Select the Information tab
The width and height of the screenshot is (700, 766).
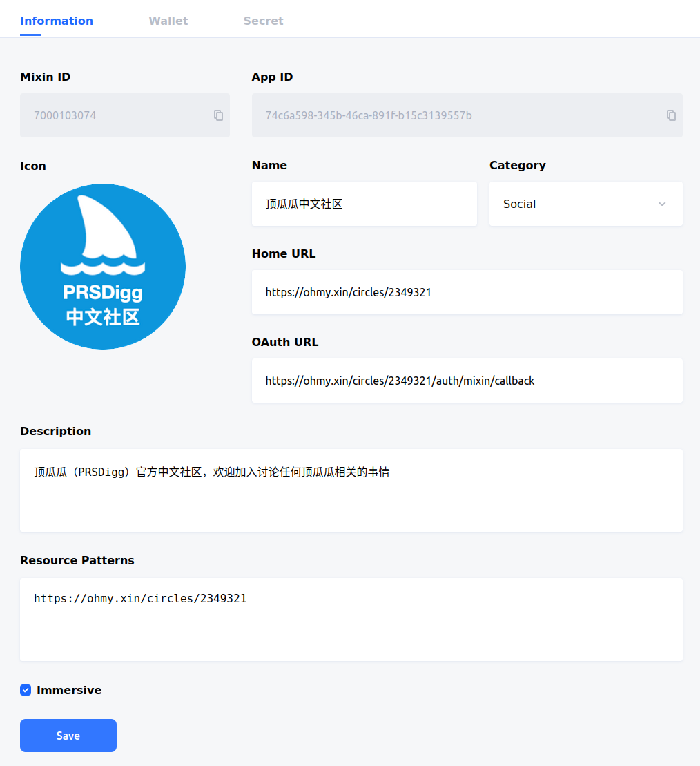coord(57,21)
